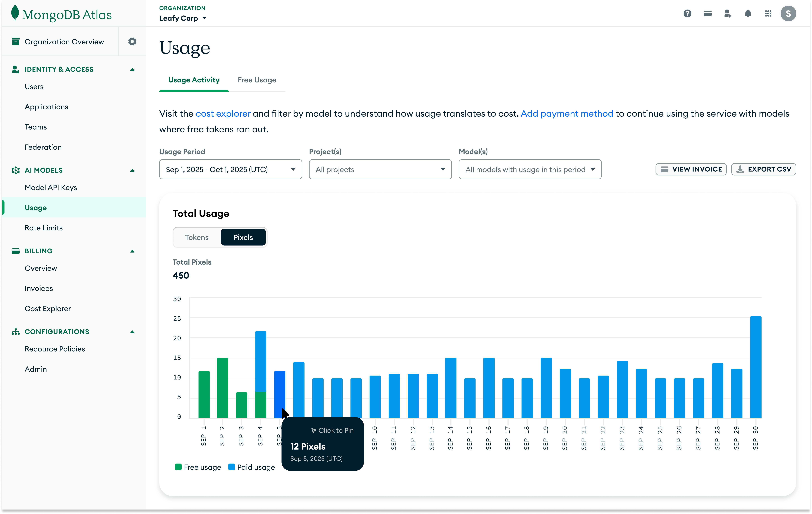The height and width of the screenshot is (514, 812).
Task: Open the All projects dropdown
Action: point(380,169)
